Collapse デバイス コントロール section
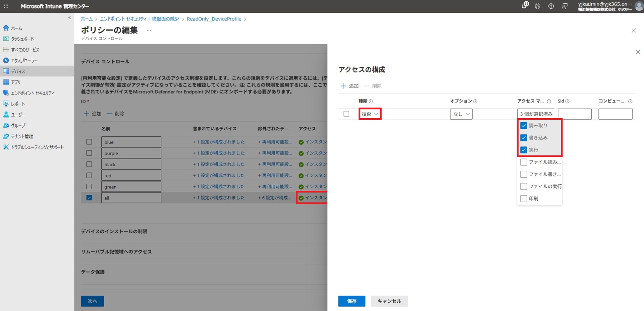644x311 pixels. (105, 62)
